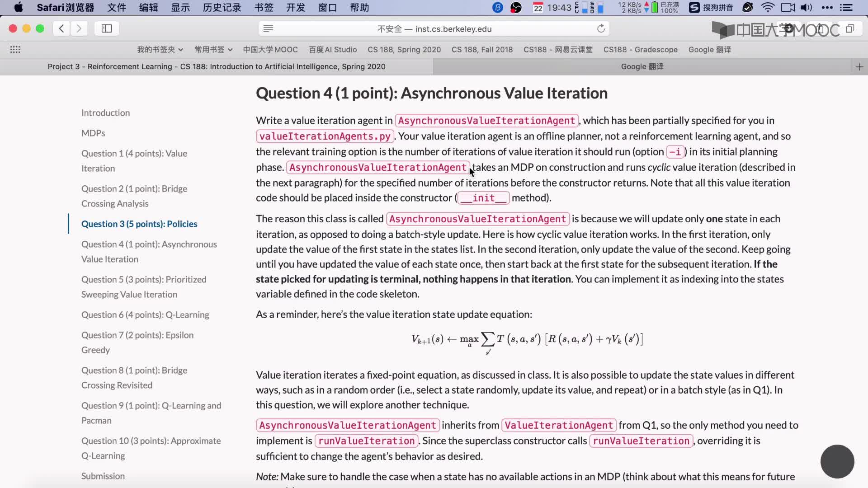Open the 中国大学MOOC bookmark
This screenshot has width=868, height=488.
(x=270, y=50)
